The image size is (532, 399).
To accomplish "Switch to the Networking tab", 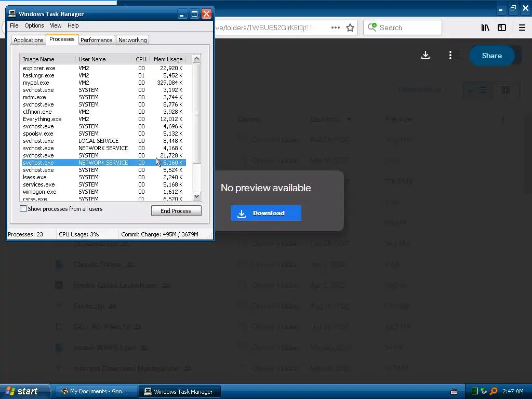I will pyautogui.click(x=132, y=40).
